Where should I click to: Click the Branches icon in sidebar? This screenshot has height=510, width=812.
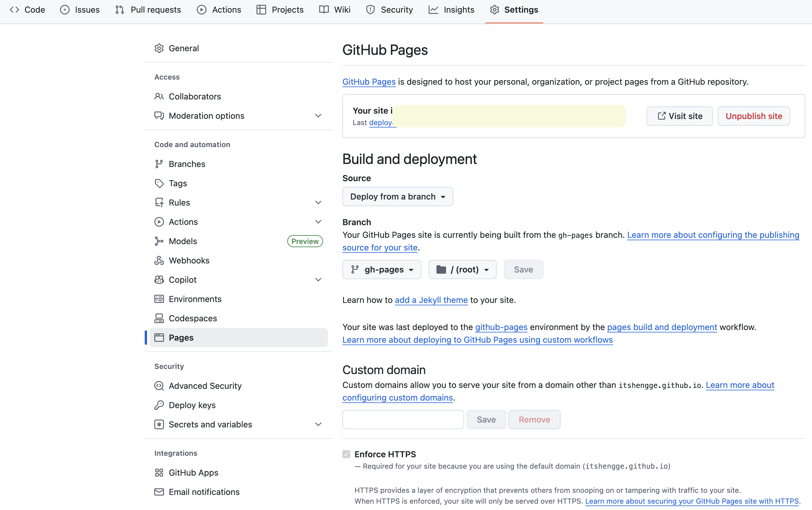point(159,164)
